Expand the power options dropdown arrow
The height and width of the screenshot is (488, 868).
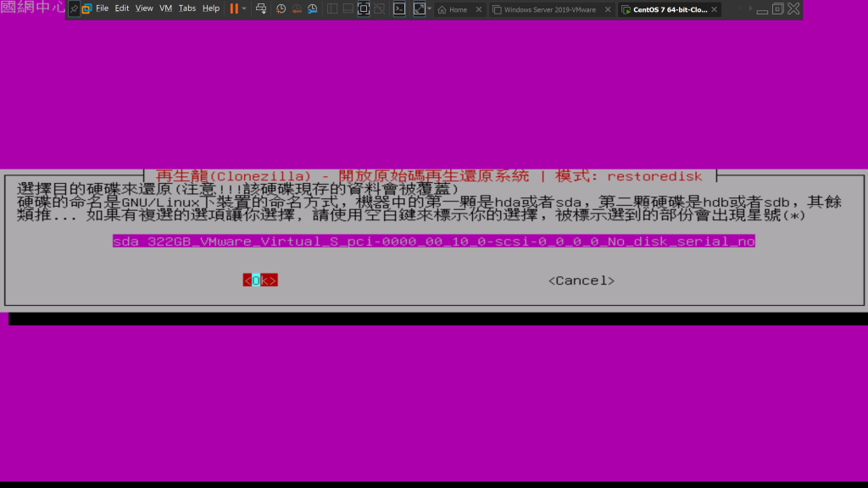(245, 8)
